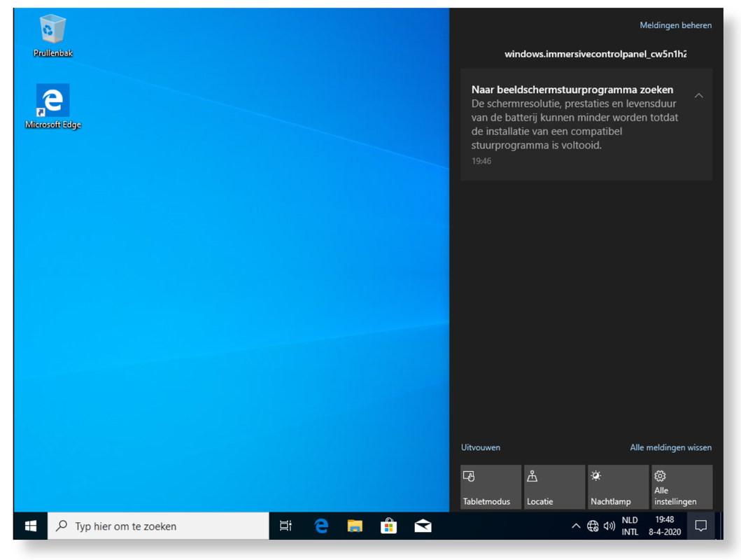741x560 pixels.
Task: Click the 'Typ hier om te zoeken' search box
Action: pos(158,526)
